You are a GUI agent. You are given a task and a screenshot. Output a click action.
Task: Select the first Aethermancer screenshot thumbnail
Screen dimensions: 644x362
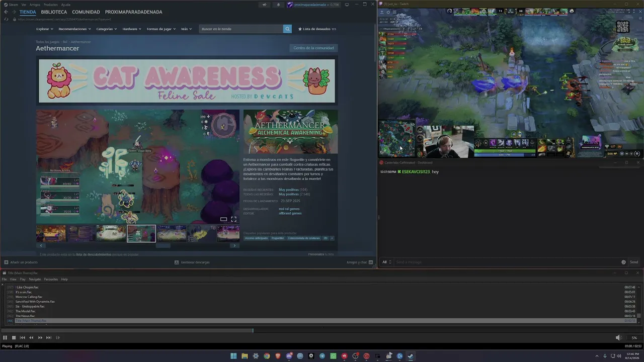pos(51,233)
